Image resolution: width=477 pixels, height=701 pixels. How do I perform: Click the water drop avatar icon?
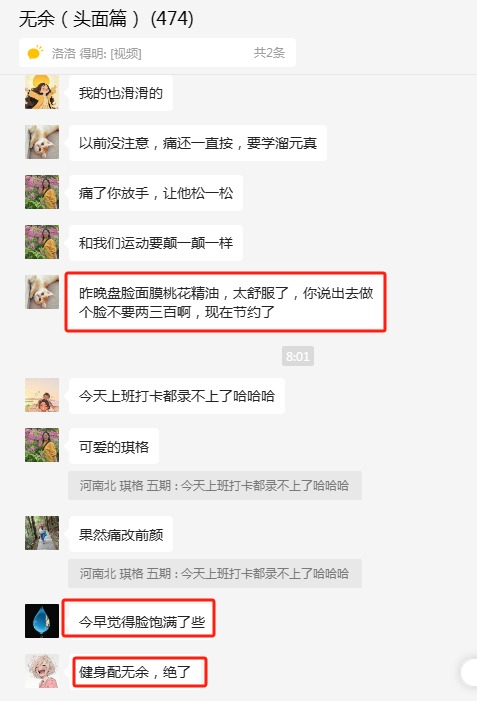(42, 621)
